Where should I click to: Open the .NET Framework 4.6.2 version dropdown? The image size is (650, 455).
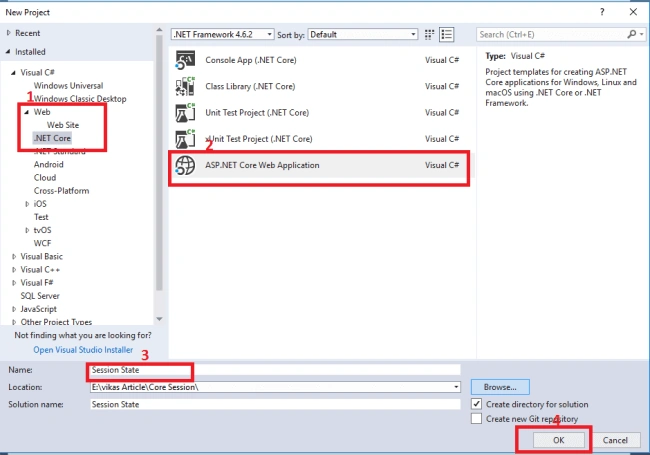tap(222, 34)
